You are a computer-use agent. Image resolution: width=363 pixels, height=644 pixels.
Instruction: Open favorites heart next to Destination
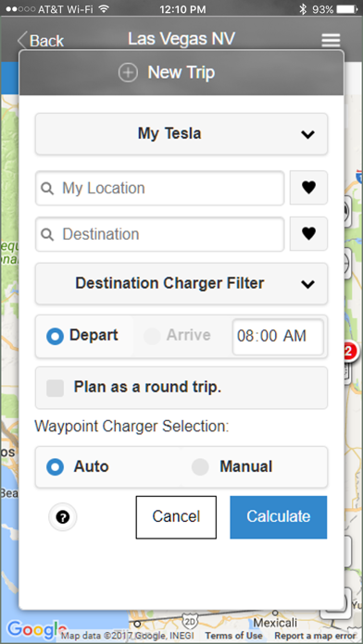click(308, 234)
